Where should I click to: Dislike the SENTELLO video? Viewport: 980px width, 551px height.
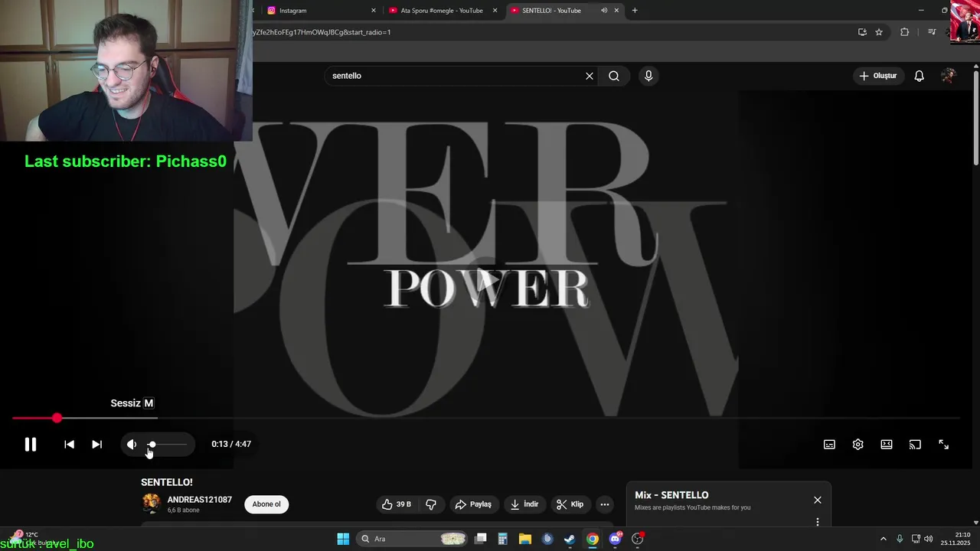pyautogui.click(x=431, y=504)
